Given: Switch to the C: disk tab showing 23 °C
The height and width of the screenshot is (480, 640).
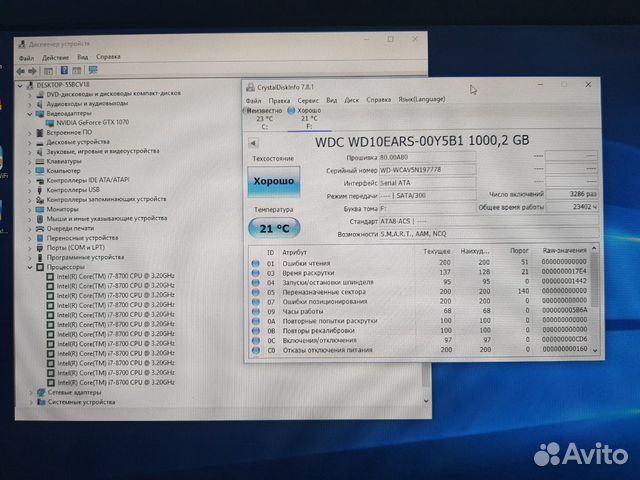Looking at the screenshot, I should tap(264, 119).
